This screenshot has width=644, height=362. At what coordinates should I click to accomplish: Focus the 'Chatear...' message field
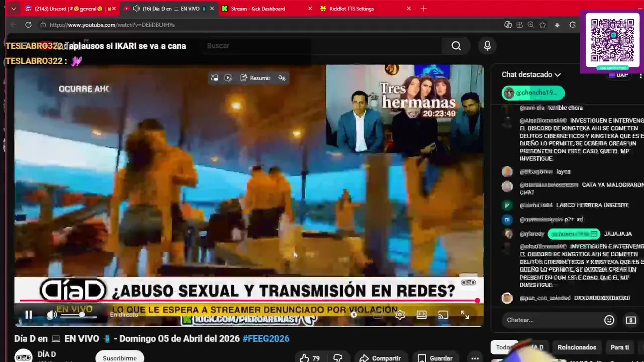[551, 320]
